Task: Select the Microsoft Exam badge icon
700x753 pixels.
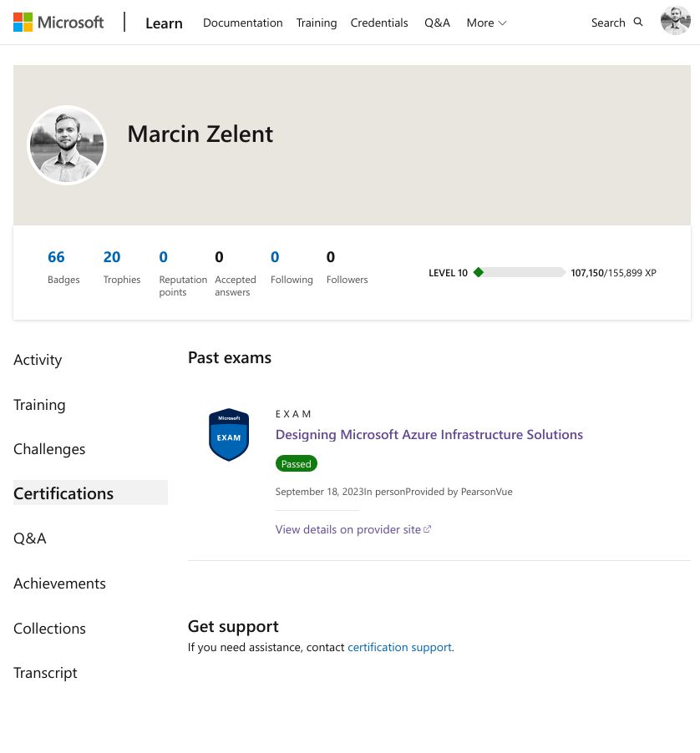Action: [228, 434]
